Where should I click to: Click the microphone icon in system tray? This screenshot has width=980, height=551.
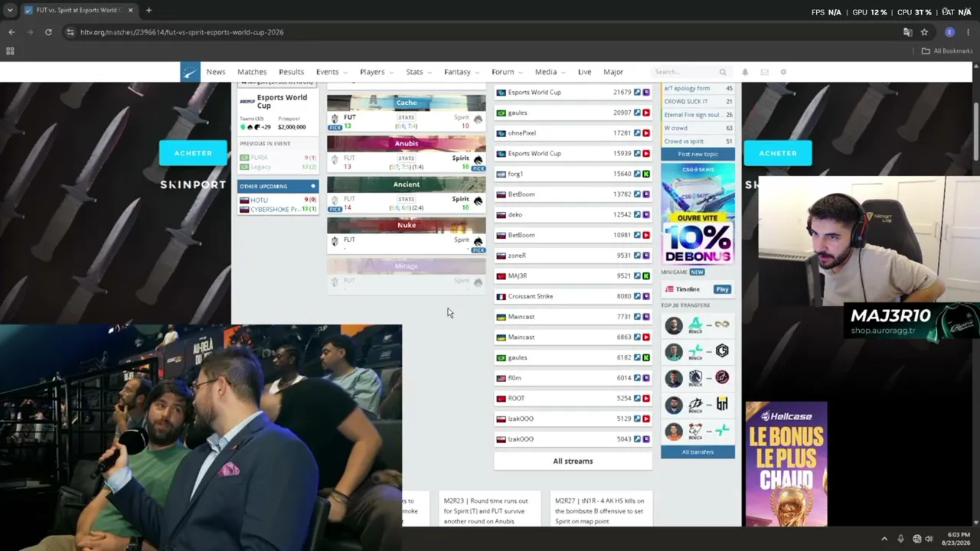900,539
